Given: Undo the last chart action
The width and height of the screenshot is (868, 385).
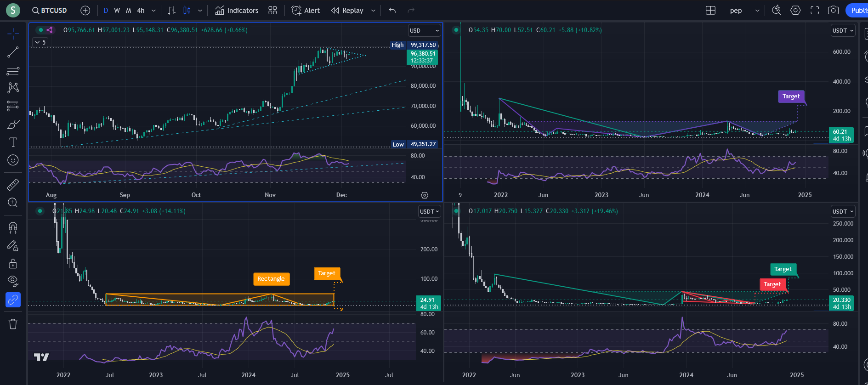Looking at the screenshot, I should [x=392, y=10].
